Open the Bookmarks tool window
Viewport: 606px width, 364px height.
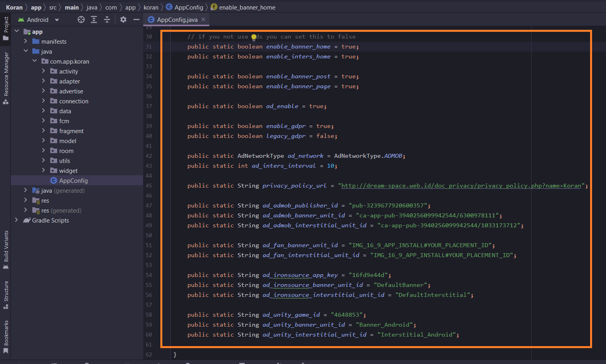[6, 336]
